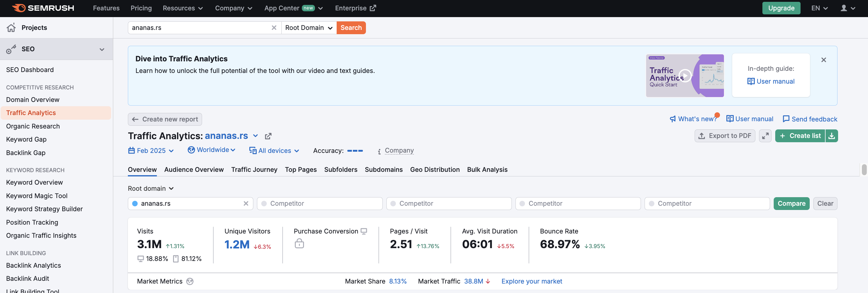Click the green Compare button
The height and width of the screenshot is (293, 868).
point(791,203)
